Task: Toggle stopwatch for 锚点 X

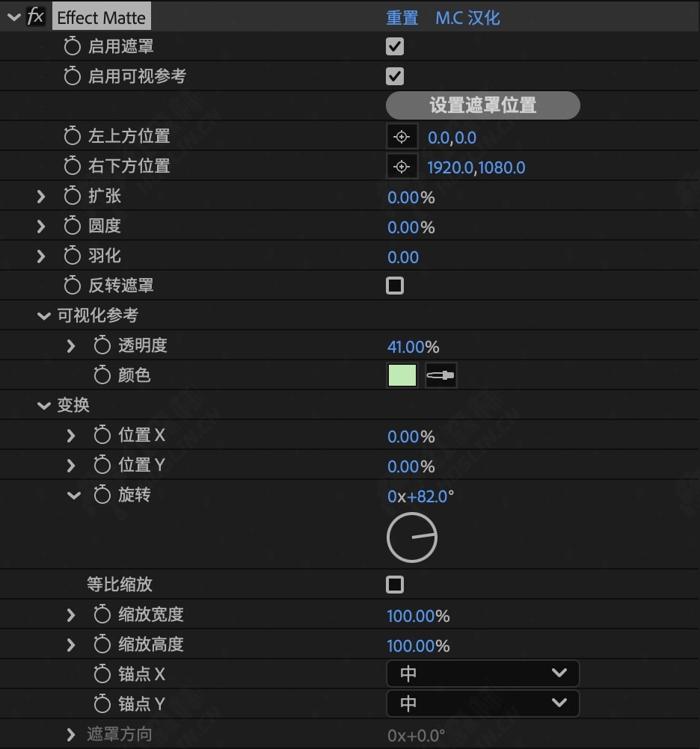Action: pyautogui.click(x=102, y=674)
